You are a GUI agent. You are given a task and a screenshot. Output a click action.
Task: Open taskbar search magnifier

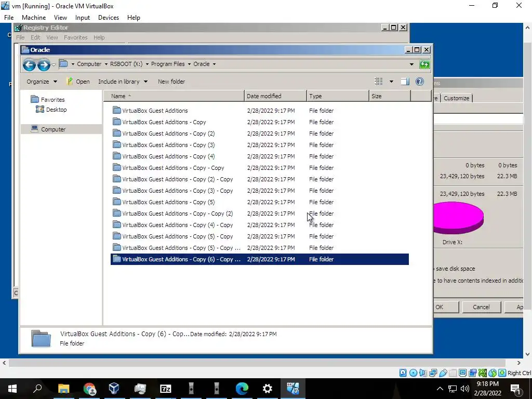[x=37, y=389]
